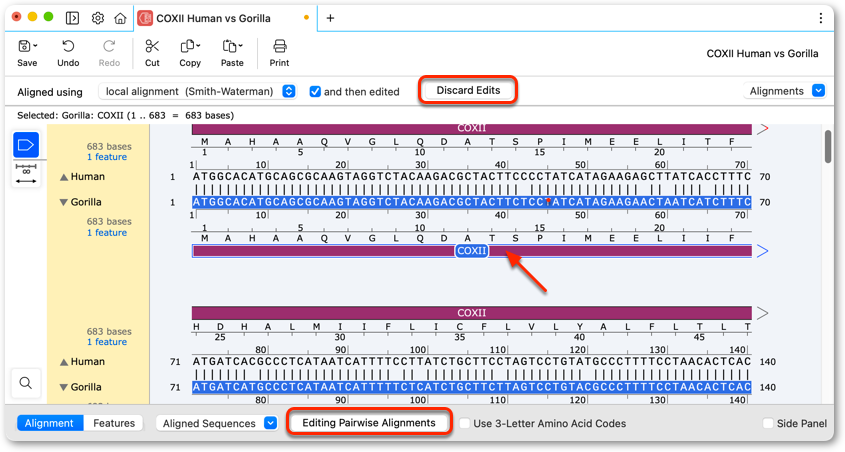
Task: Open a new tab with plus
Action: pos(330,18)
